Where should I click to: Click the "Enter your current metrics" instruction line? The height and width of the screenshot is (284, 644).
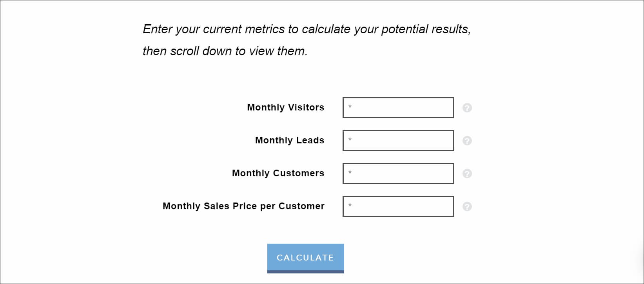click(306, 29)
